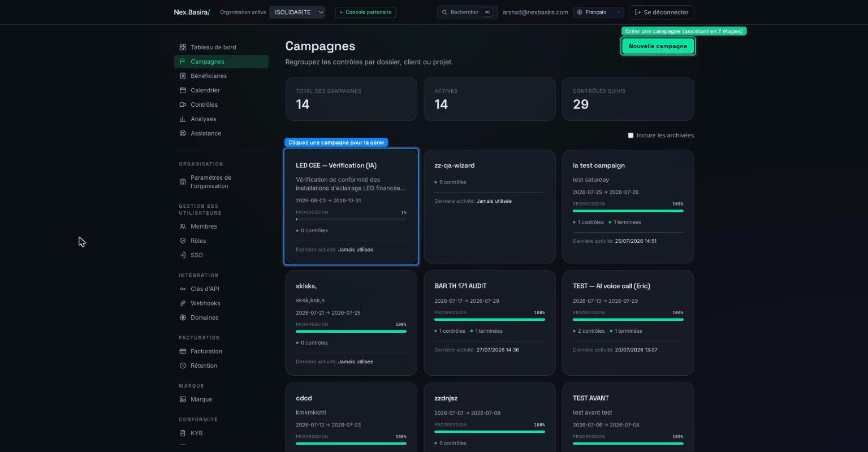Open the TEST — AI voice call (Eric) campaign
The height and width of the screenshot is (452, 868).
[x=628, y=323]
